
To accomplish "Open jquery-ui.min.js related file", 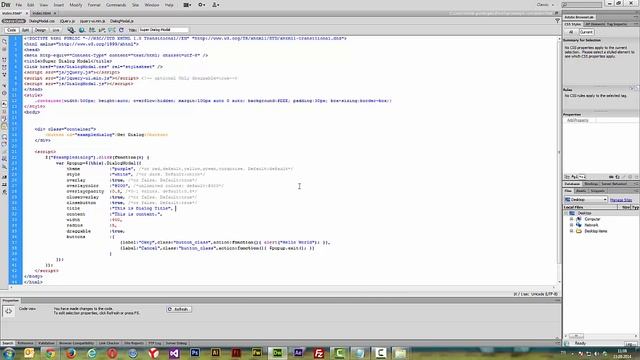I will tap(92, 21).
